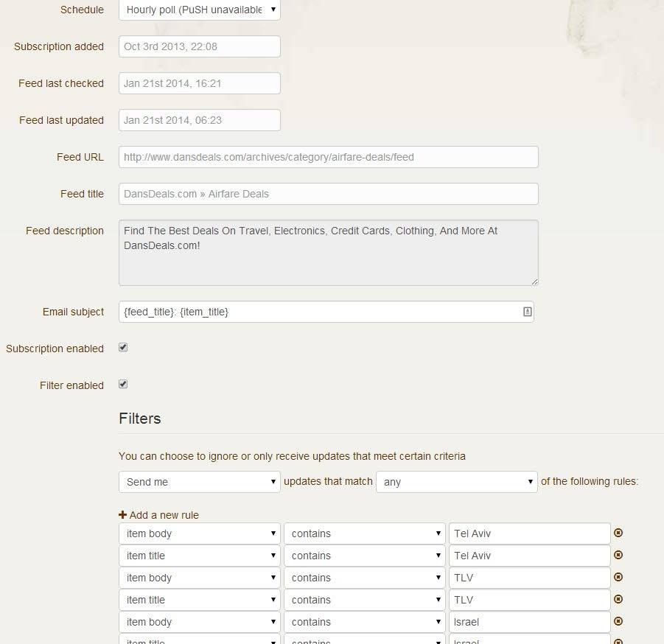This screenshot has height=644, width=664.
Task: Open contains dropdown in first Tel Aviv rule
Action: click(365, 533)
